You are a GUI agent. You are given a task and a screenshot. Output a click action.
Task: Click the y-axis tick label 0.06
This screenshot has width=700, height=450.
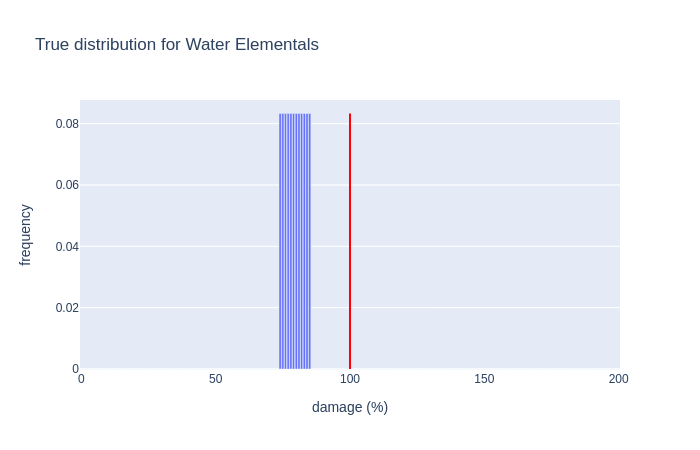(x=67, y=185)
